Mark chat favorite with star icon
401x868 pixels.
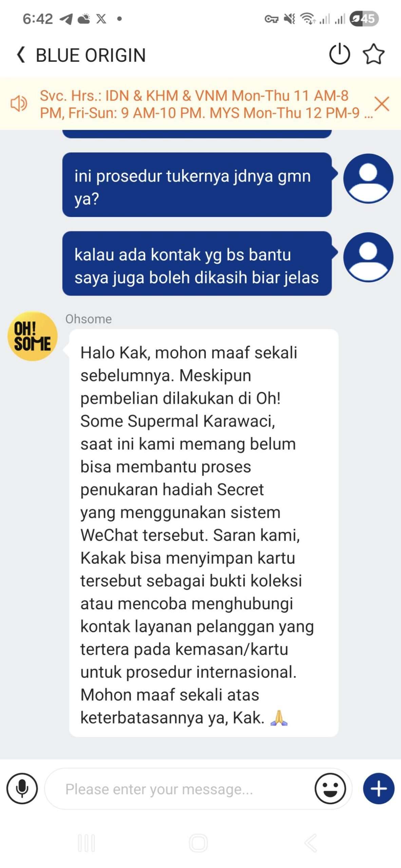374,54
